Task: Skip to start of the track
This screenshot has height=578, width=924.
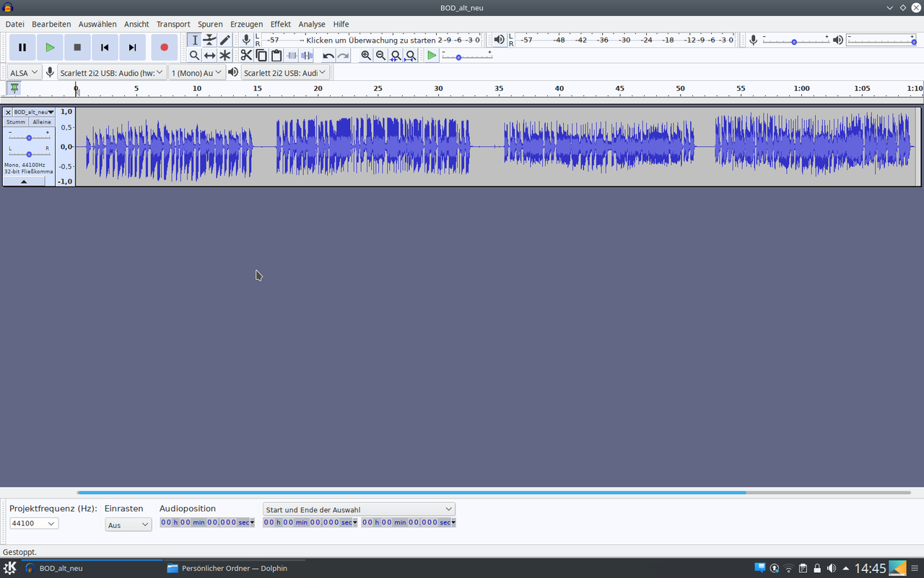Action: pyautogui.click(x=105, y=48)
